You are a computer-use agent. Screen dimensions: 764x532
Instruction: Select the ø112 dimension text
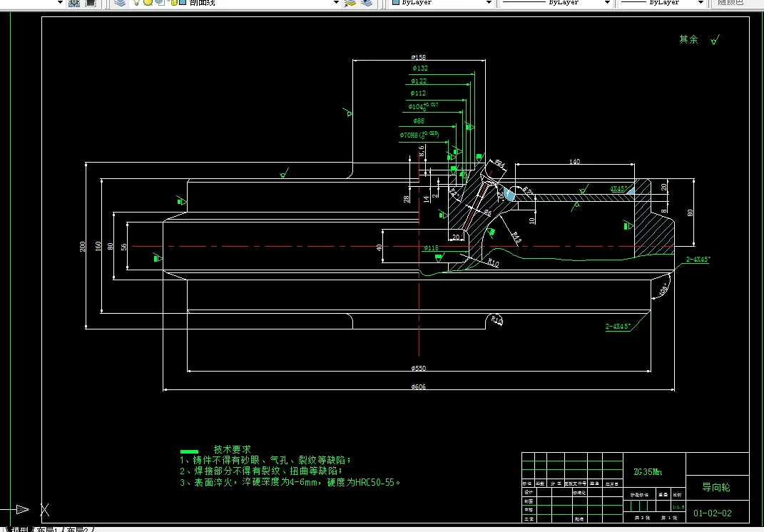[x=418, y=93]
